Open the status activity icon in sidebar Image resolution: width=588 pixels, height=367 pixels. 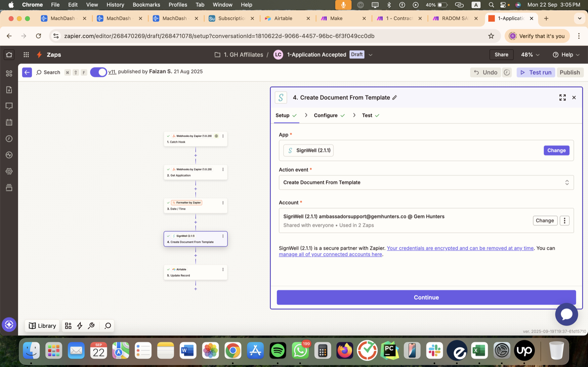pyautogui.click(x=9, y=155)
